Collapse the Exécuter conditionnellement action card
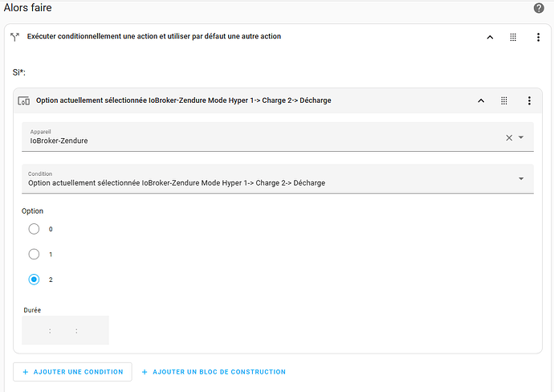The image size is (554, 392). pos(489,37)
